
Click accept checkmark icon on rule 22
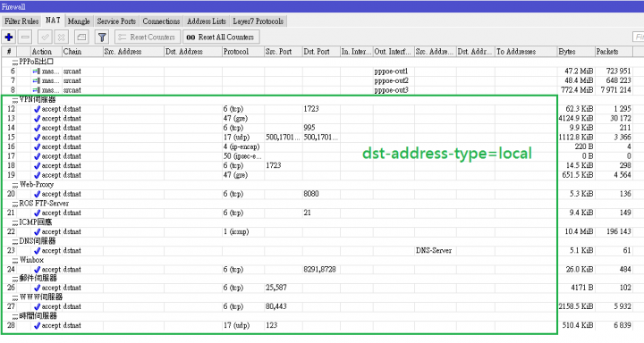click(x=37, y=232)
